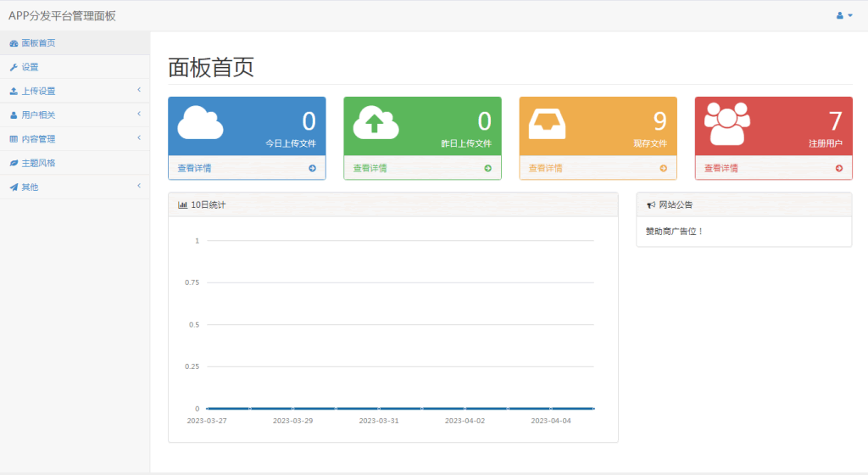This screenshot has width=868, height=475.
Task: Click the megaphone icon beside 网站公告
Action: click(650, 204)
